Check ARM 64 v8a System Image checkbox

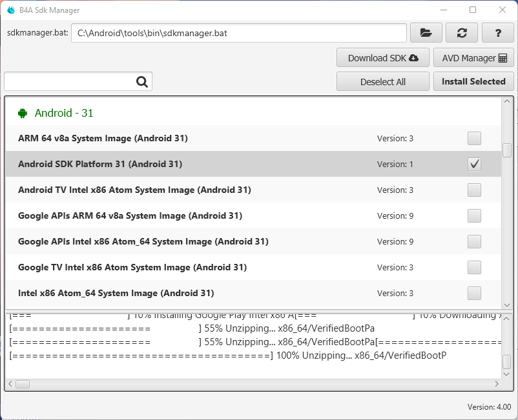click(474, 138)
